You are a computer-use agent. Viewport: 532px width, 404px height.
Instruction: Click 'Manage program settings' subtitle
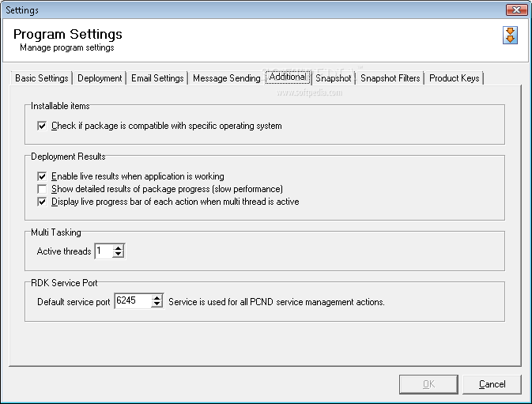[67, 47]
